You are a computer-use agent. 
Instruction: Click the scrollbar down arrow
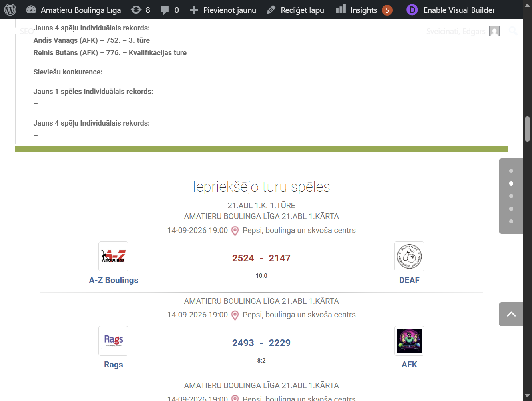tap(528, 396)
